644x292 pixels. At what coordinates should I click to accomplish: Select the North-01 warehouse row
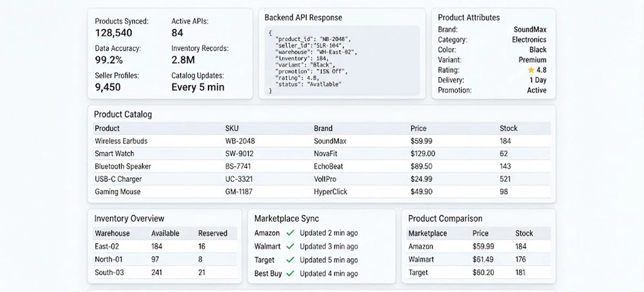coord(164,259)
